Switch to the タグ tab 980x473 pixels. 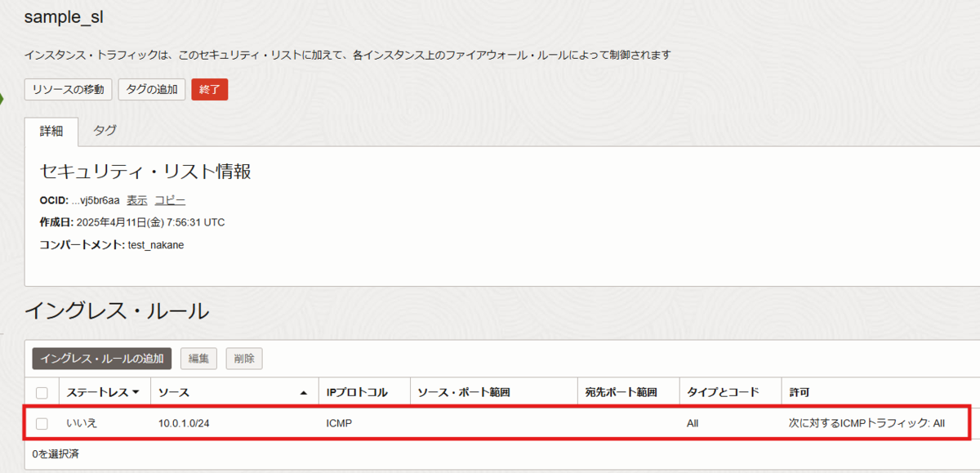click(105, 131)
